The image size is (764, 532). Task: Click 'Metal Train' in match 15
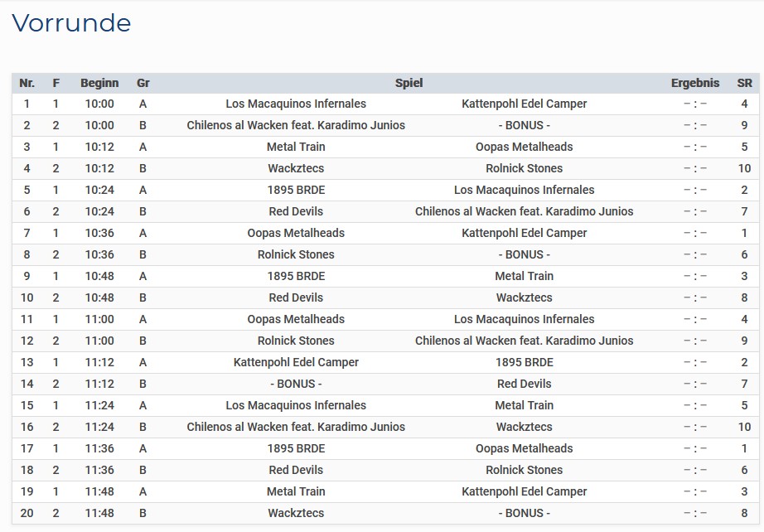pos(525,405)
